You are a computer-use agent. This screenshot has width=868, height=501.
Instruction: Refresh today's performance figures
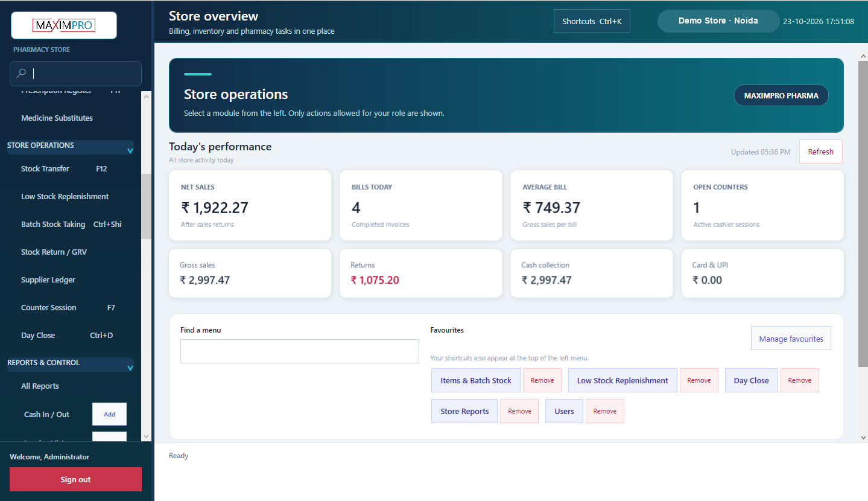820,152
